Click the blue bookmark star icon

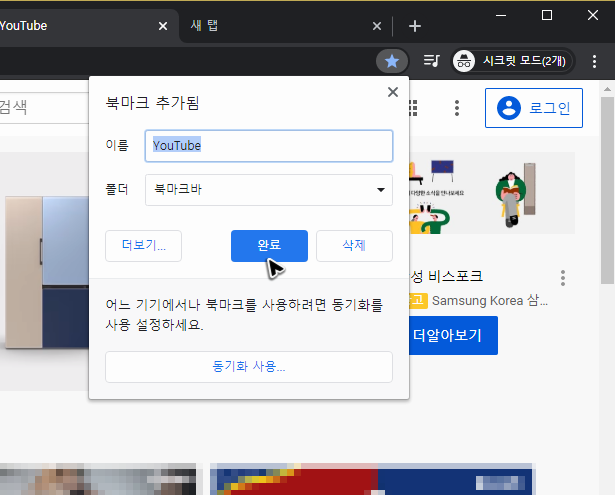click(392, 61)
